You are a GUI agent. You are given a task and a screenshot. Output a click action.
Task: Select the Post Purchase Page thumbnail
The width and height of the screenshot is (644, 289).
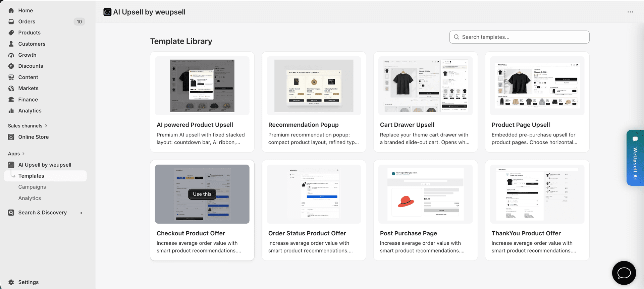(426, 194)
